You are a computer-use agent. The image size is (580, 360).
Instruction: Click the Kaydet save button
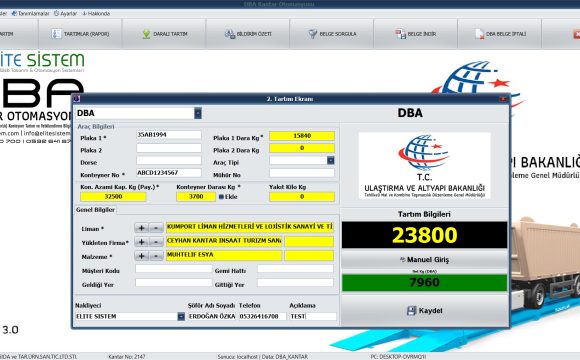click(424, 310)
